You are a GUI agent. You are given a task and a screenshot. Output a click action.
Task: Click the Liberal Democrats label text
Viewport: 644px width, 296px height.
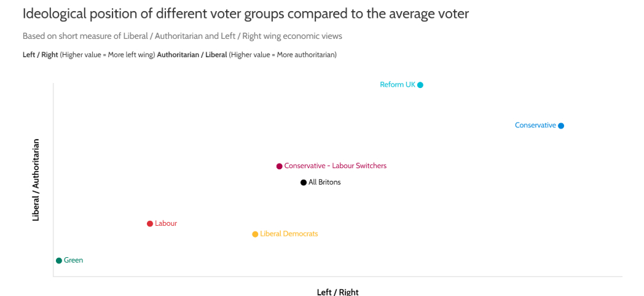289,234
